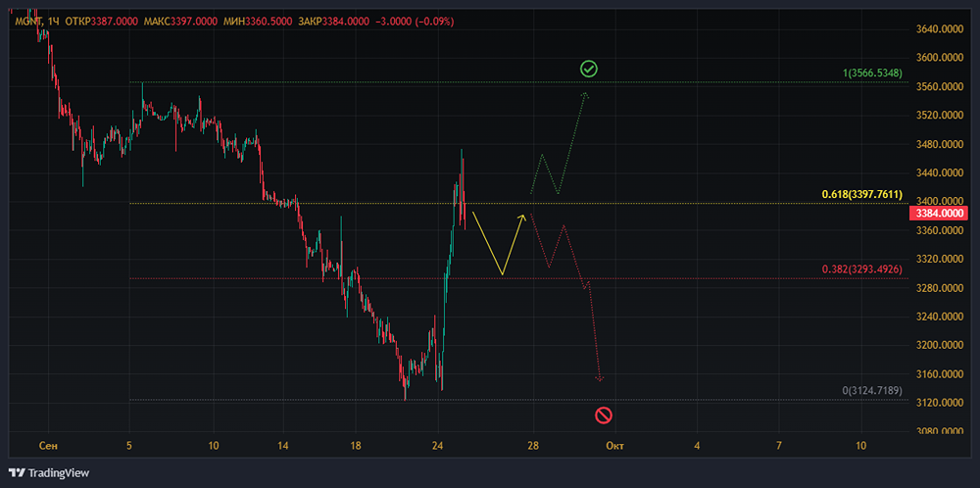This screenshot has width=980, height=488.
Task: Click the 7 date label on time axis
Action: coord(779,446)
